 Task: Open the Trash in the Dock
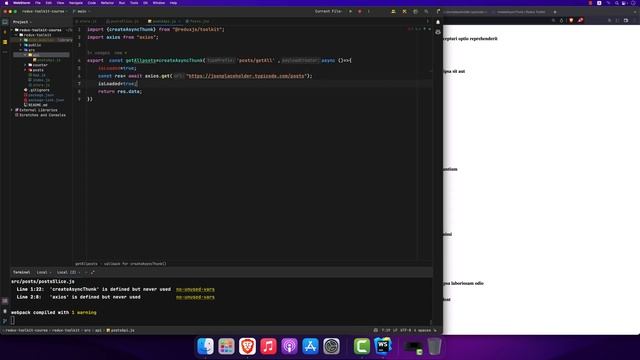click(434, 347)
